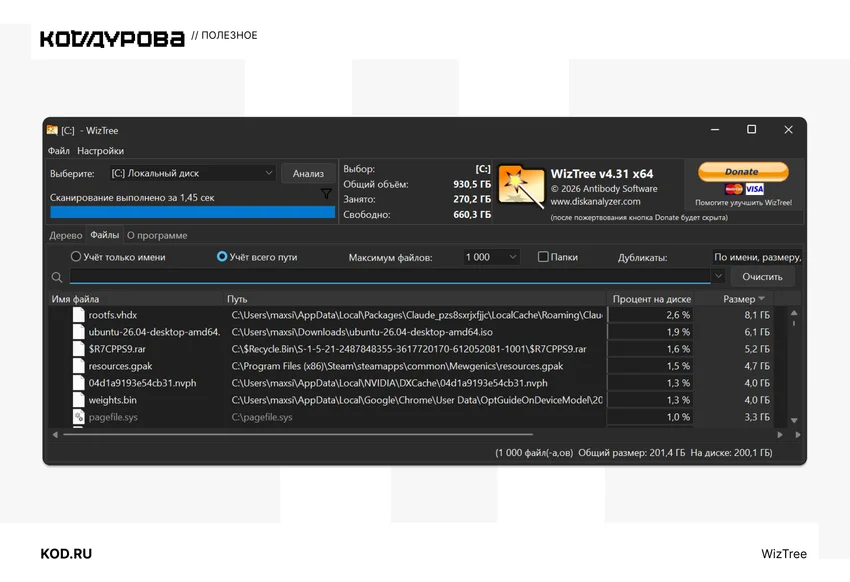Screen dimensions: 850x582
Task: Click the rootfs.vhdx file icon
Action: pyautogui.click(x=79, y=315)
